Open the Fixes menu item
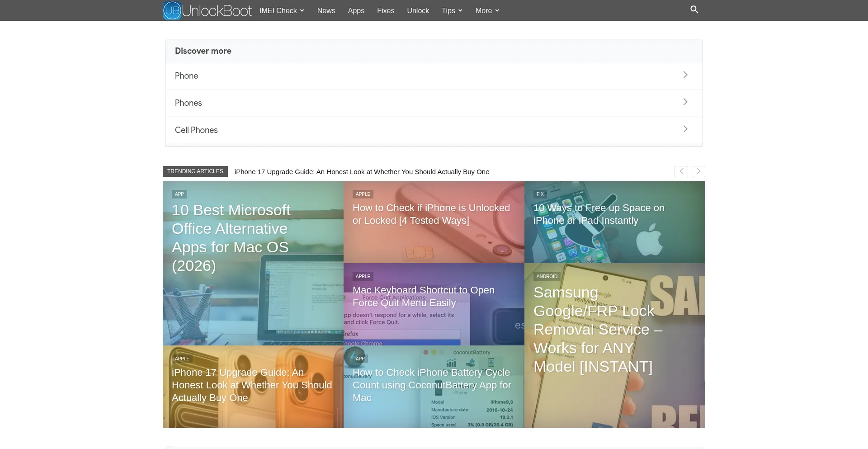This screenshot has height=449, width=868. 386,10
